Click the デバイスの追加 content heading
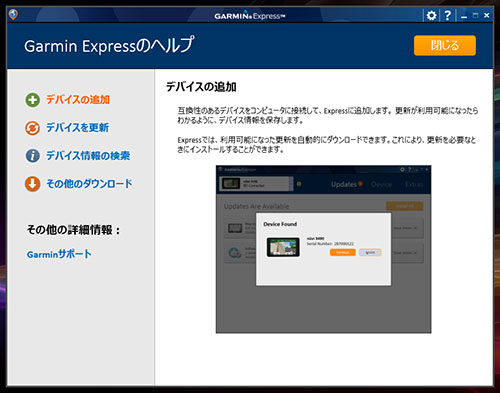The width and height of the screenshot is (500, 393). click(x=201, y=87)
